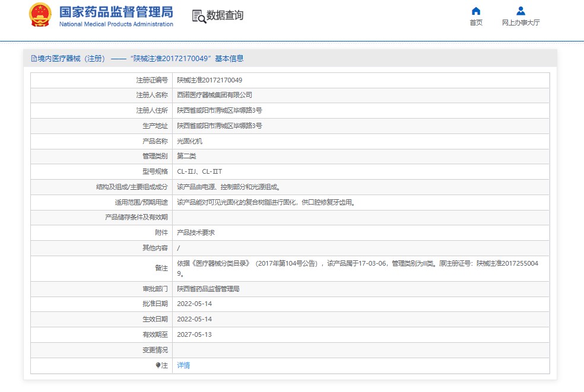Click the registrant name 西诺医疗器械集团有限公司
The height and width of the screenshot is (392, 584).
point(215,95)
